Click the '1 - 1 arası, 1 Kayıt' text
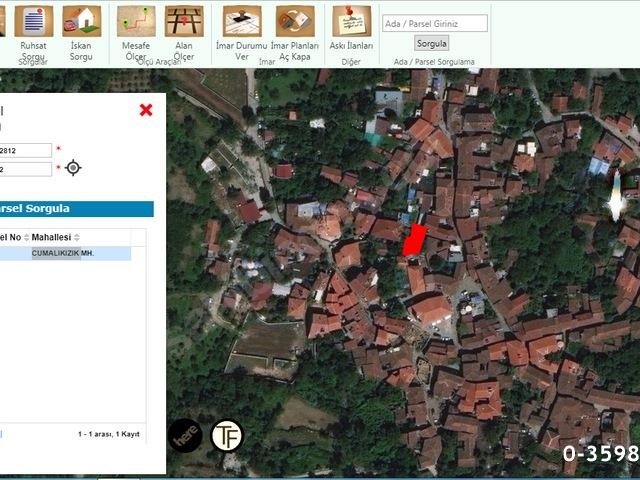Viewport: 640px width, 480px height. 109,434
